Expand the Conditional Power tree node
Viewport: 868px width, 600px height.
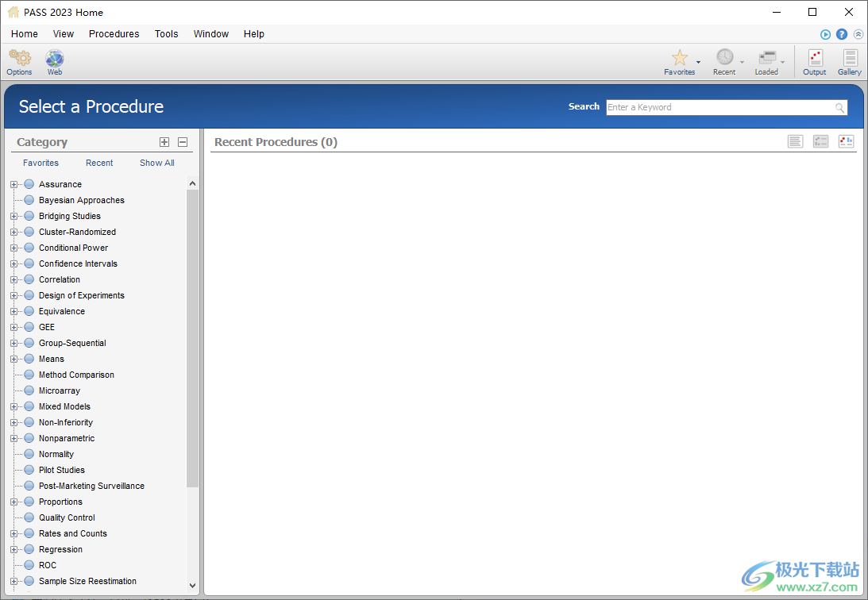[x=14, y=248]
